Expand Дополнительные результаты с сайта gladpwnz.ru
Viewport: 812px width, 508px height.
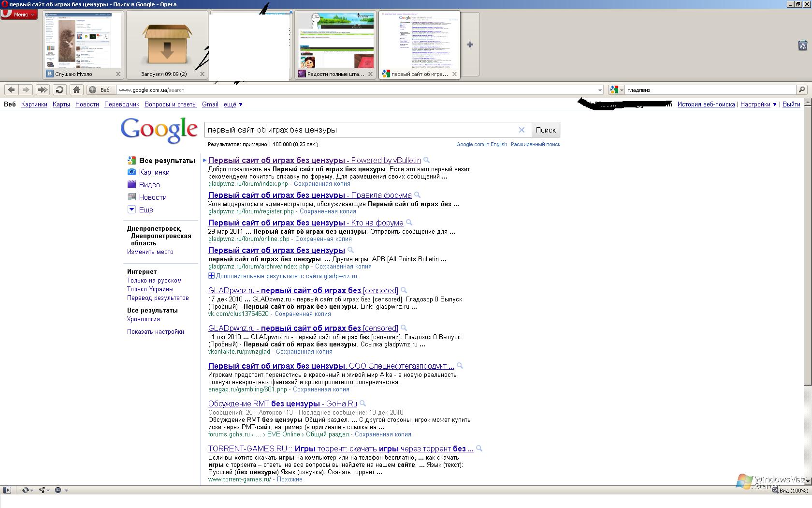(286, 276)
